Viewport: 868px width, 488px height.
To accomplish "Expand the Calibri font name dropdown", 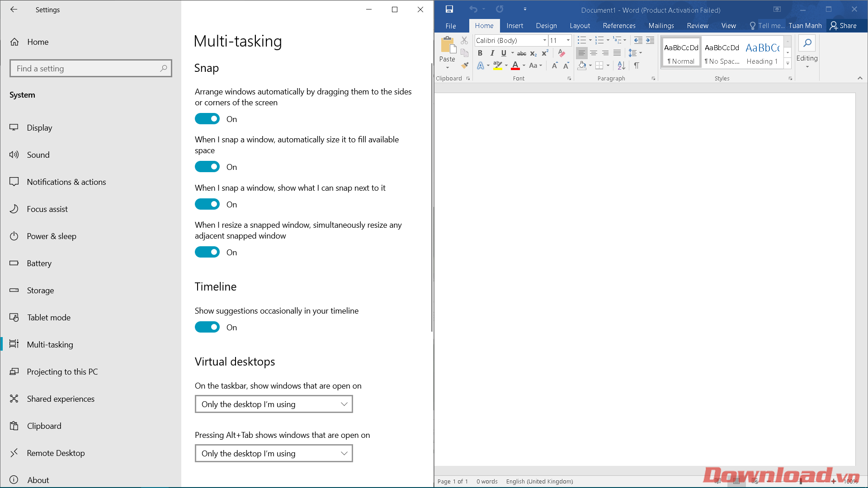I will [545, 41].
